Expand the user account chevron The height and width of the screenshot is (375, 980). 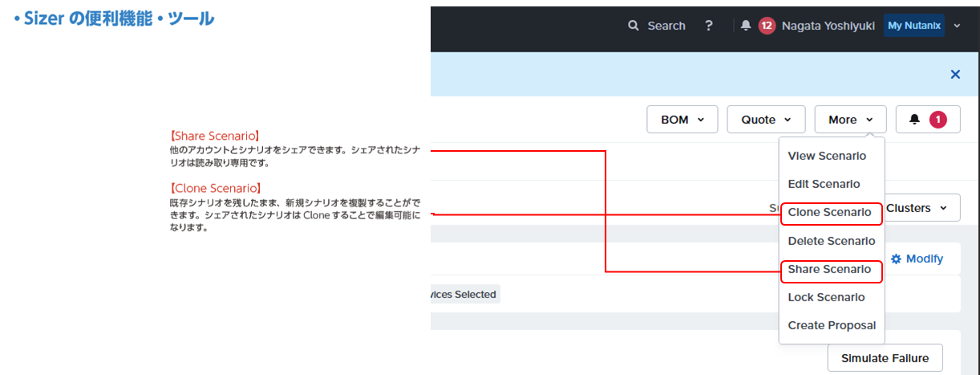pyautogui.click(x=957, y=26)
